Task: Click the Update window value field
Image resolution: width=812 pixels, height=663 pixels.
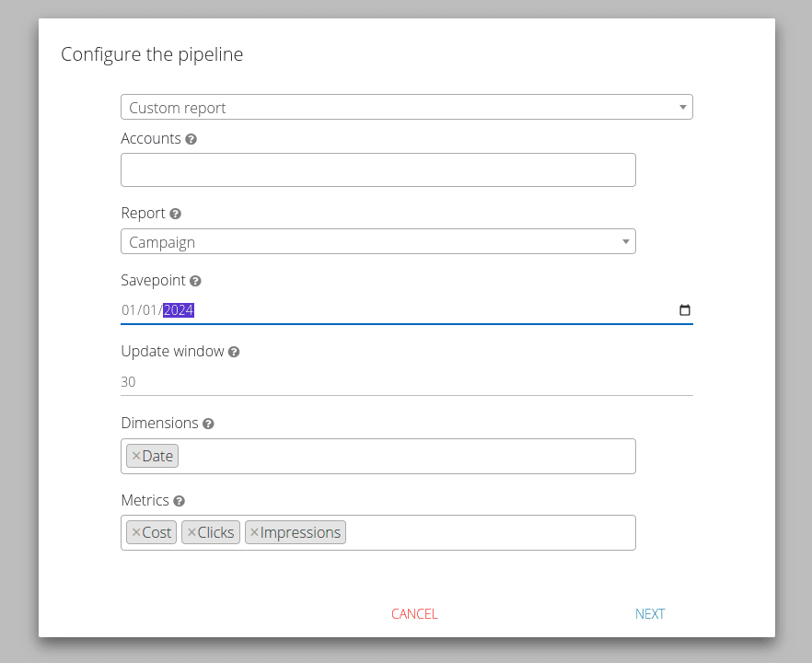Action: (406, 382)
